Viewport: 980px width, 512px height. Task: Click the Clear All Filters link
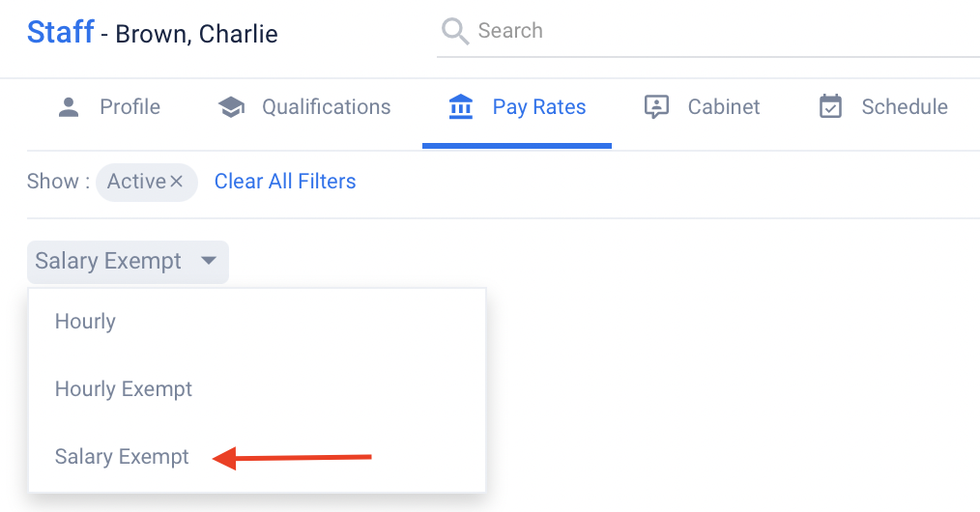[285, 182]
